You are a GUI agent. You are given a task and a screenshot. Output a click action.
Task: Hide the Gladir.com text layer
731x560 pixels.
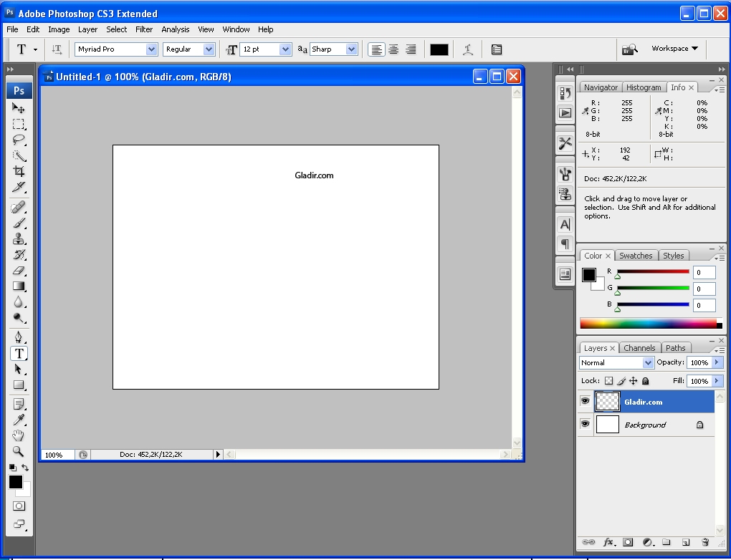pyautogui.click(x=585, y=402)
